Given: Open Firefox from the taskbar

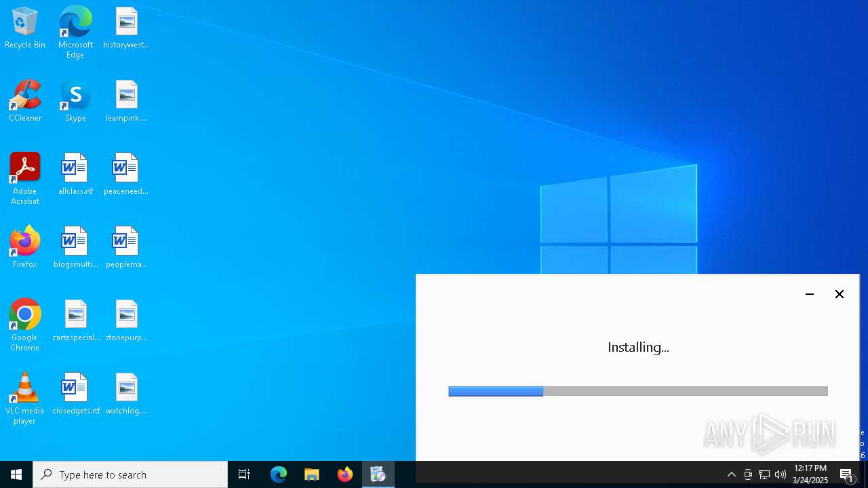Looking at the screenshot, I should [345, 474].
